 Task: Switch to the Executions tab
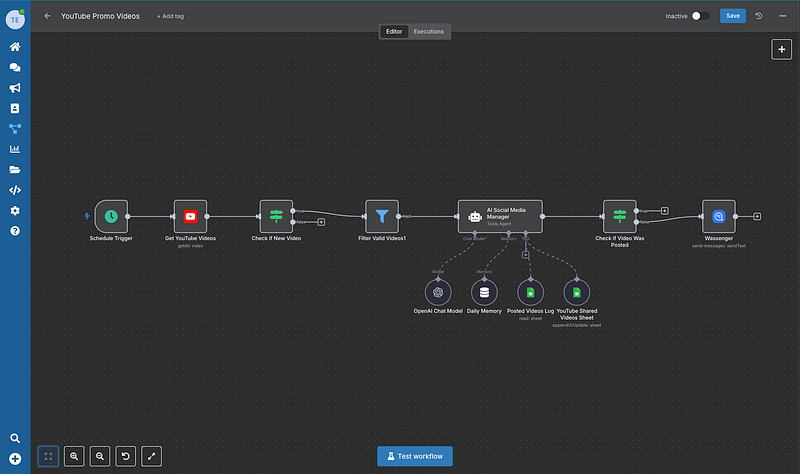(x=429, y=32)
